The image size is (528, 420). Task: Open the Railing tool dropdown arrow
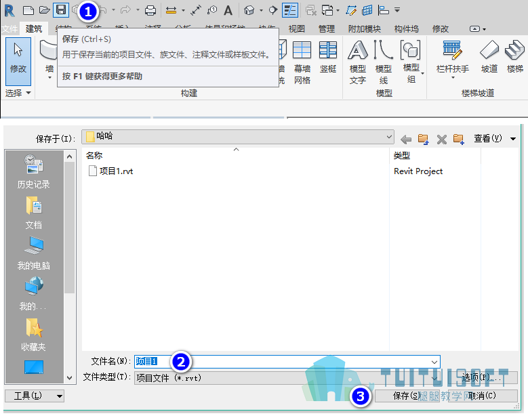click(x=453, y=78)
